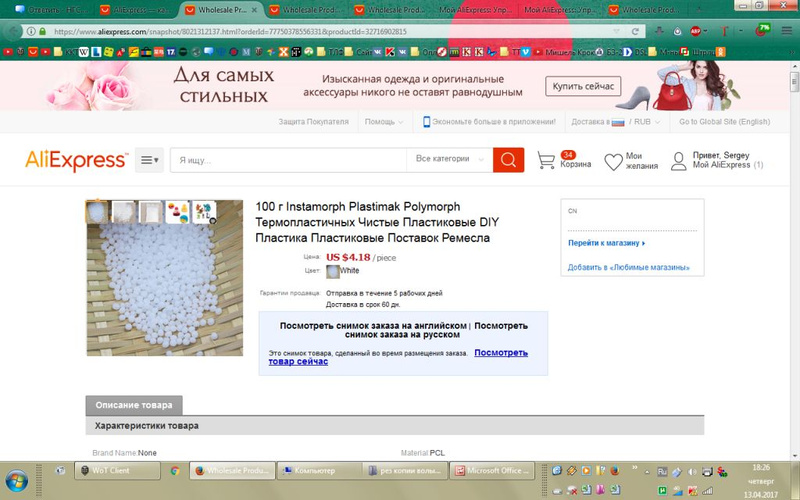The image size is (800, 500).
Task: View order snapshot на английском link
Action: point(373,326)
